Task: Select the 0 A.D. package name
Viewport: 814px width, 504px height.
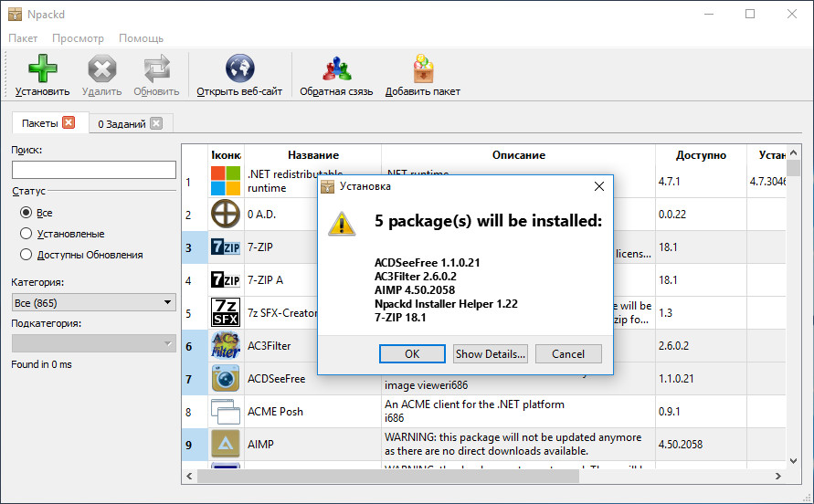Action: pos(261,215)
